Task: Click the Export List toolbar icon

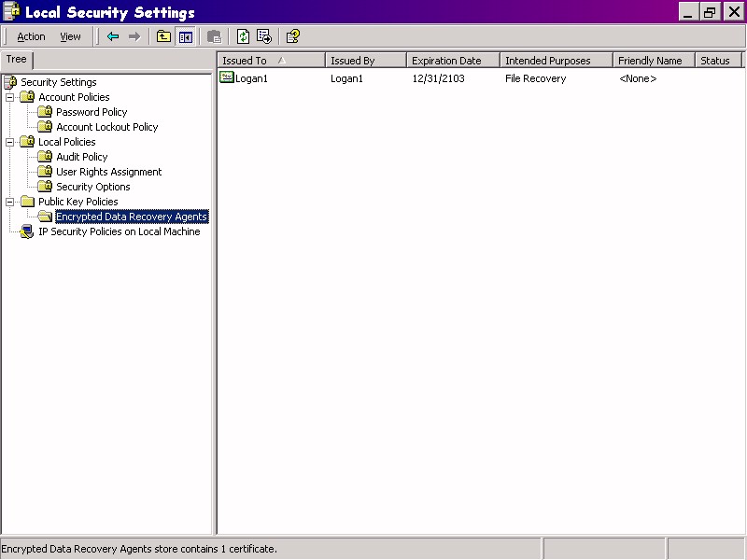Action: tap(264, 36)
